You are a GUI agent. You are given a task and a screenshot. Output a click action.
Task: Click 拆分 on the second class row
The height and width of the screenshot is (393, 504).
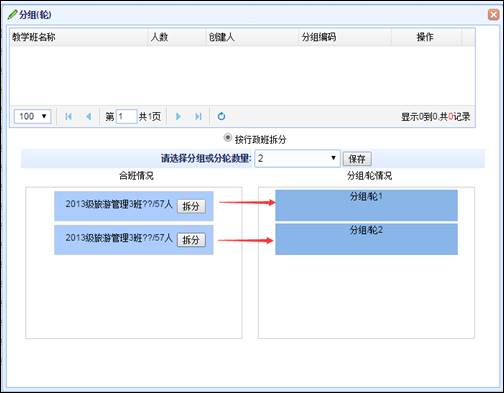[x=191, y=240]
